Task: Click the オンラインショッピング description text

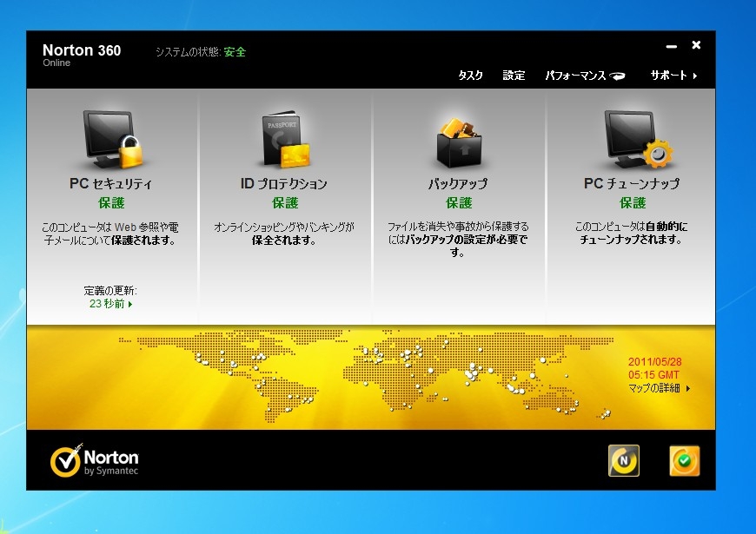Action: pyautogui.click(x=284, y=234)
